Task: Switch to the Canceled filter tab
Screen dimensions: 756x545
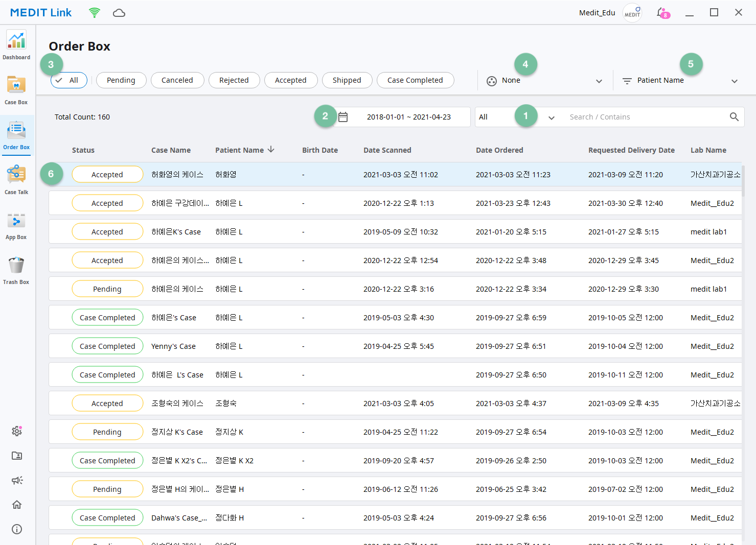Action: tap(177, 80)
